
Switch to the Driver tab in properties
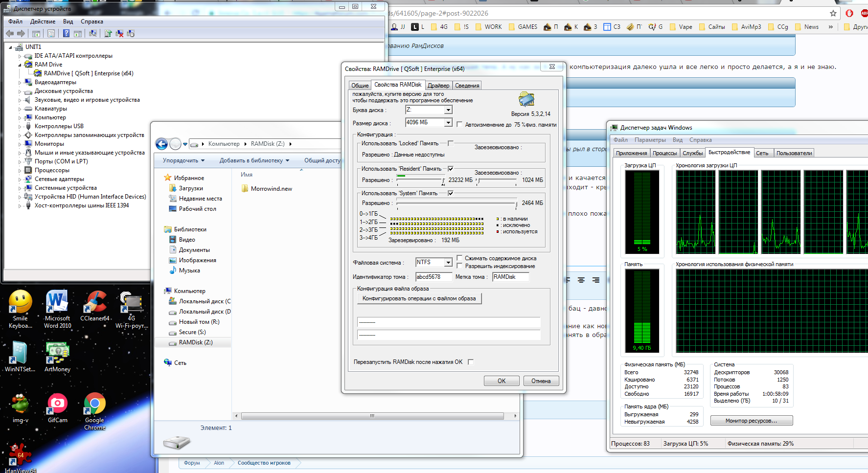(438, 86)
